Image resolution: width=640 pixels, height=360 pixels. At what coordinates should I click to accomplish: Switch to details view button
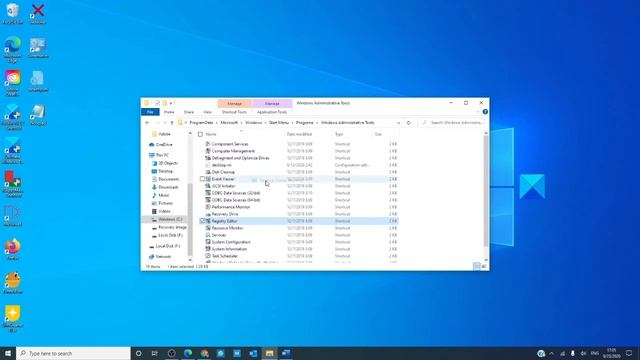pyautogui.click(x=477, y=267)
